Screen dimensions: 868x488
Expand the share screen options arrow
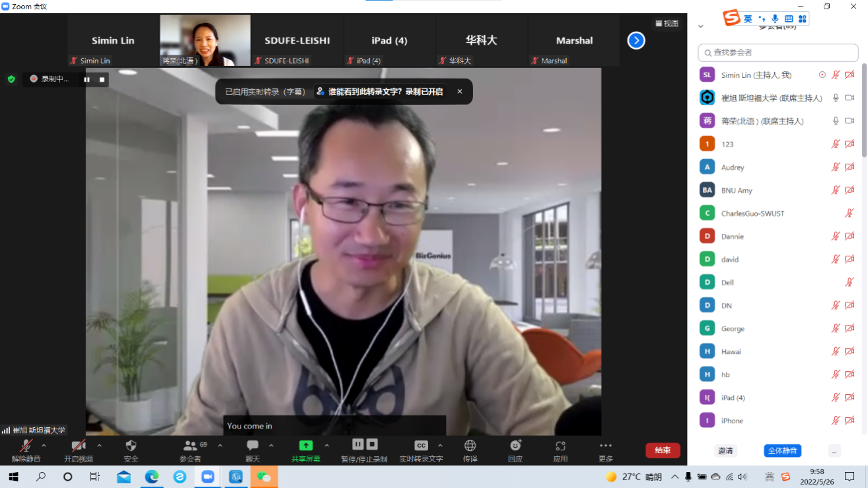pyautogui.click(x=326, y=445)
